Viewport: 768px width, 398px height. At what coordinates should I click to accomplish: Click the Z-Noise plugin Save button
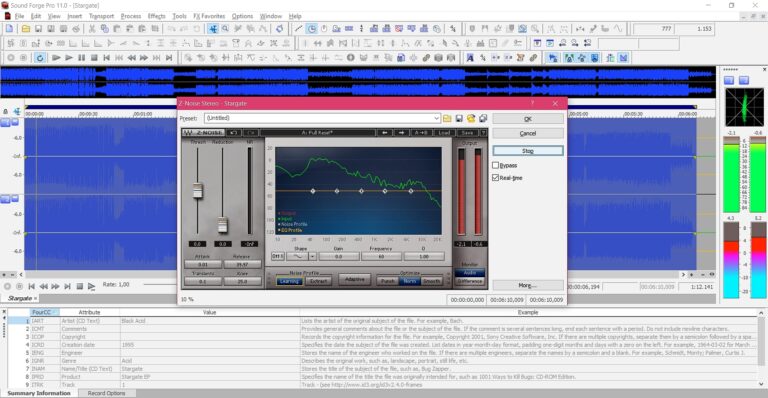pos(467,133)
